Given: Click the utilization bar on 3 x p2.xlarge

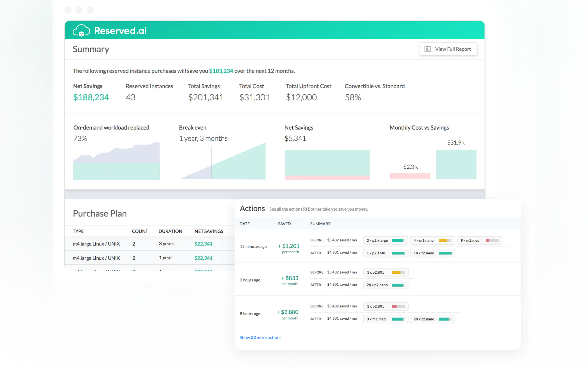Looking at the screenshot, I should [x=398, y=241].
